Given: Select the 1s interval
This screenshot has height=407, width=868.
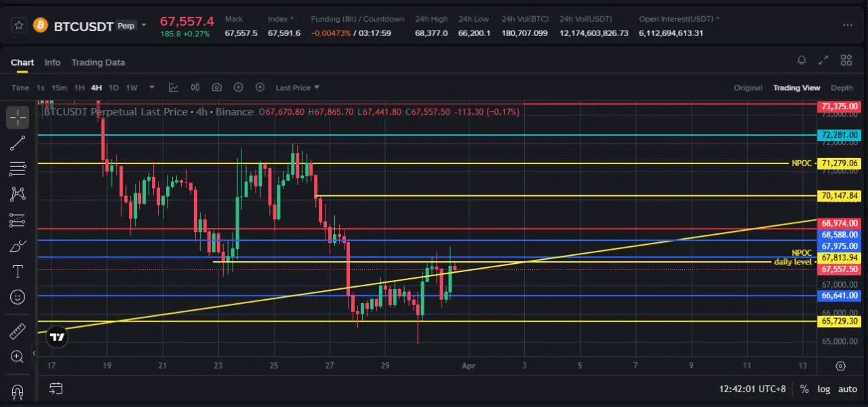Looking at the screenshot, I should [41, 88].
